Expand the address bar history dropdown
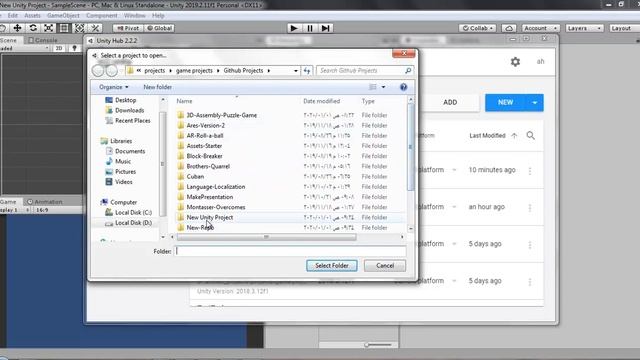640x360 pixels. point(296,71)
